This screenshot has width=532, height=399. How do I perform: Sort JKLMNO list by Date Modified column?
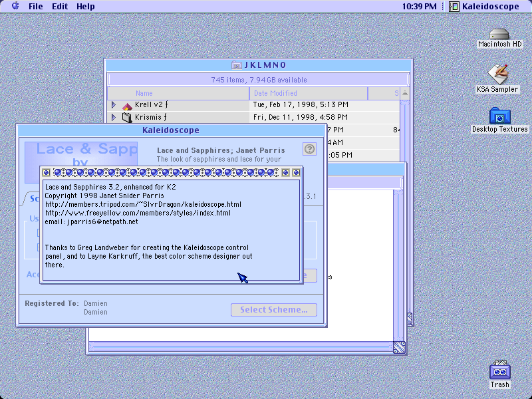(x=309, y=93)
